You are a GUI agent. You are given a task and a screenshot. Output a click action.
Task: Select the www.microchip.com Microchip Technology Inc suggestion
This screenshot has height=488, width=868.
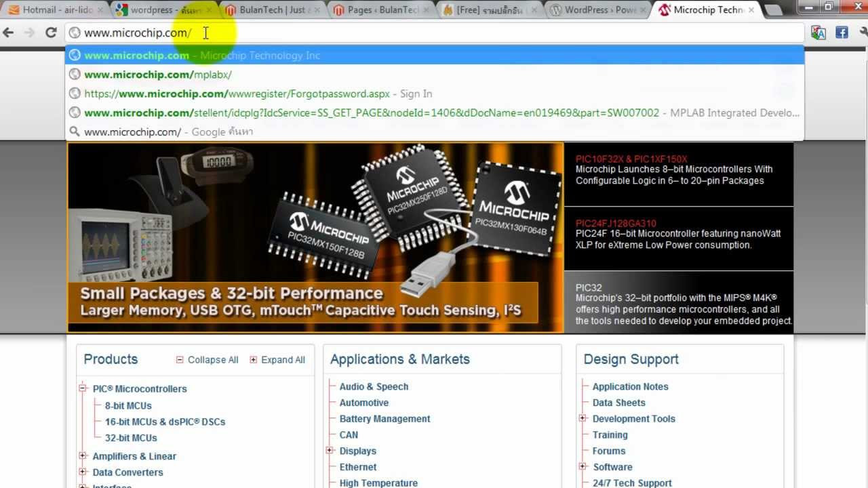pos(434,56)
